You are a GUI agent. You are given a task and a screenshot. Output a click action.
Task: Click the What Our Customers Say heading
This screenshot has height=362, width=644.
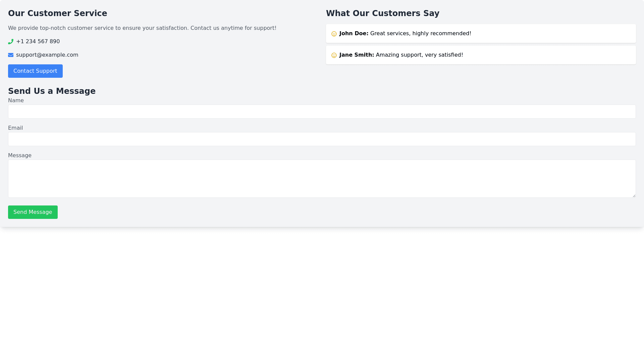[382, 13]
